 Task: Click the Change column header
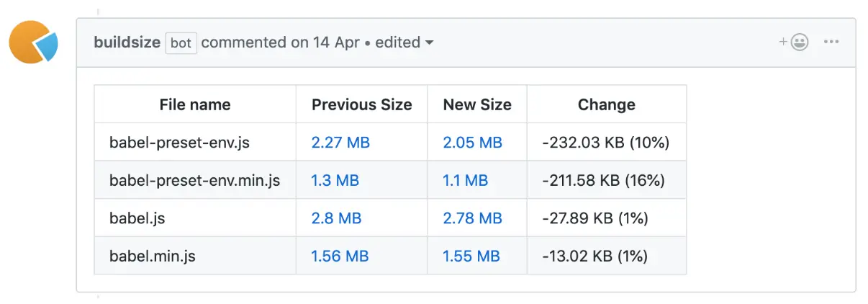tap(606, 104)
